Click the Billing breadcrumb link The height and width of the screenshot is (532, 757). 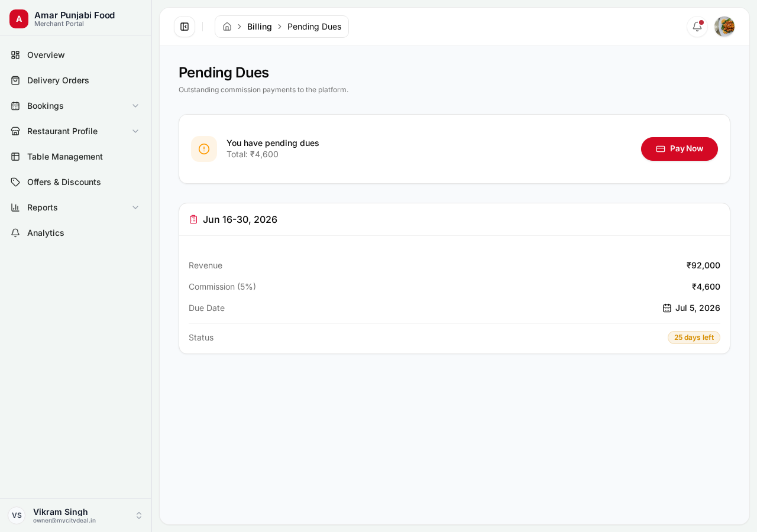(x=260, y=27)
